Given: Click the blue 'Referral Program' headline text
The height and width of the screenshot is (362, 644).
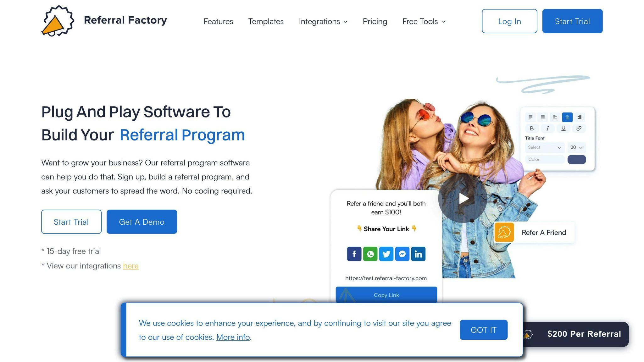Looking at the screenshot, I should [182, 135].
